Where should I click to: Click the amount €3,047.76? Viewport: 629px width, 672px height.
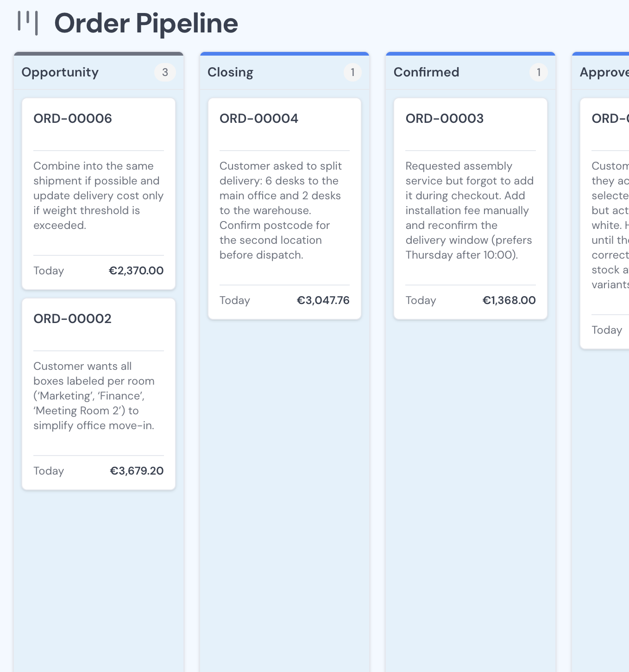coord(323,300)
